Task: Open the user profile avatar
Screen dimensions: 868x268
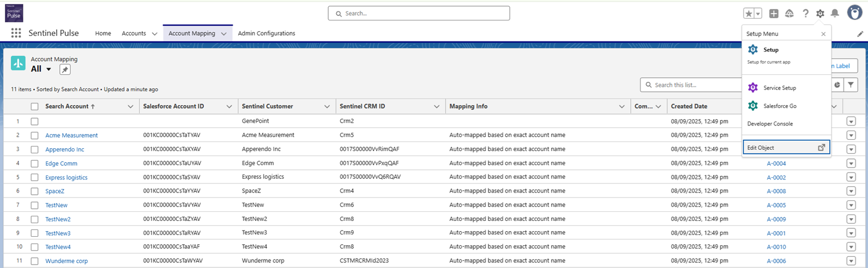Action: click(854, 13)
